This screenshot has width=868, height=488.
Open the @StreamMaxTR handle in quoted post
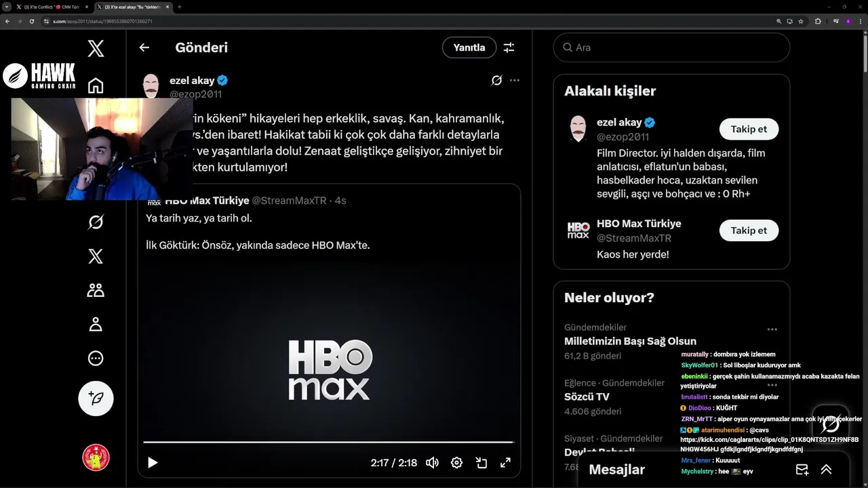click(289, 201)
